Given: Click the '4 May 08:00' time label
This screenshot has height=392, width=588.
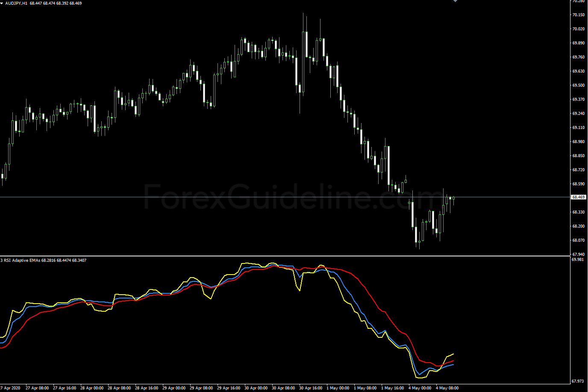Looking at the screenshot, I should point(447,388).
